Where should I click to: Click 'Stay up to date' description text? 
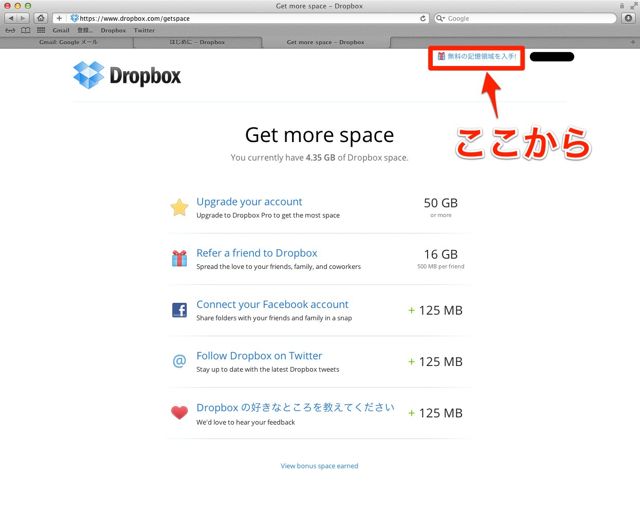(267, 369)
